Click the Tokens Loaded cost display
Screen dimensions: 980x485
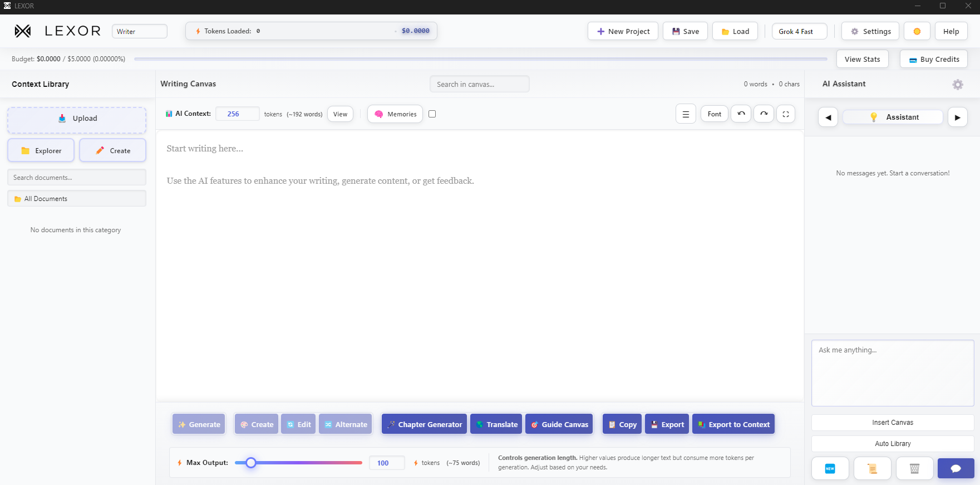[x=311, y=31]
